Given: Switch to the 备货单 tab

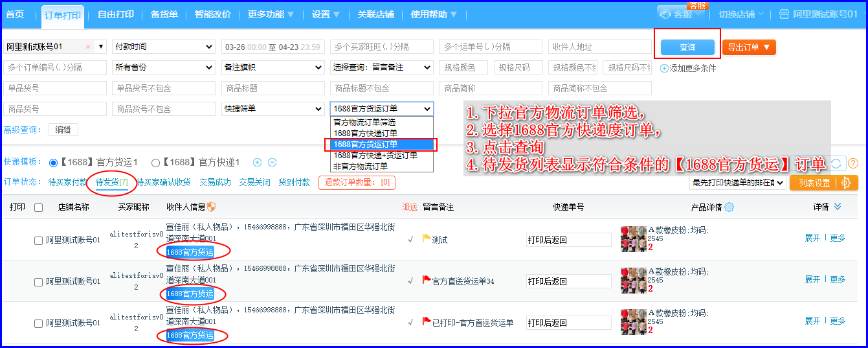Looking at the screenshot, I should pyautogui.click(x=164, y=14).
